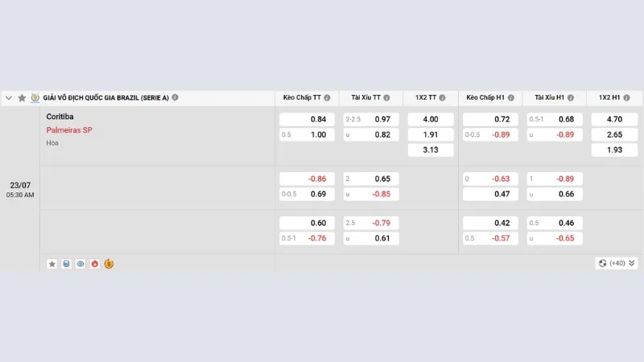Screen dimensions: 644x362
Task: Show info for 1X2 TT column
Action: [442, 97]
